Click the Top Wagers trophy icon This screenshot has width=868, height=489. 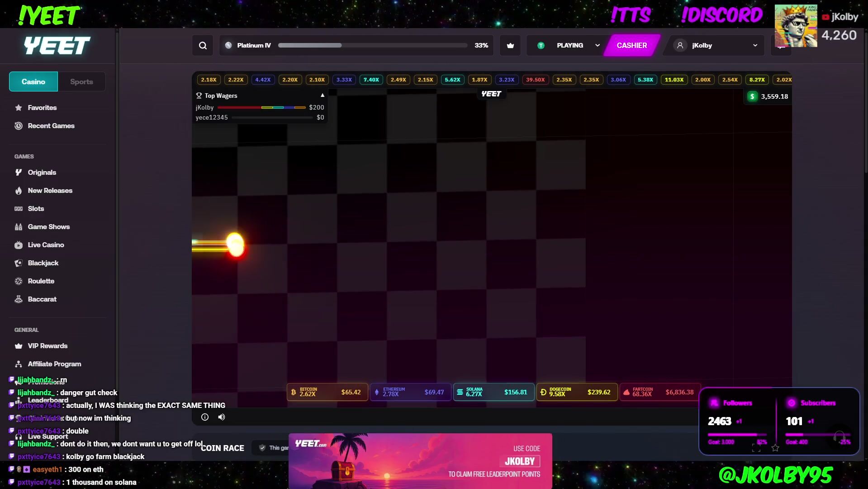tap(199, 96)
